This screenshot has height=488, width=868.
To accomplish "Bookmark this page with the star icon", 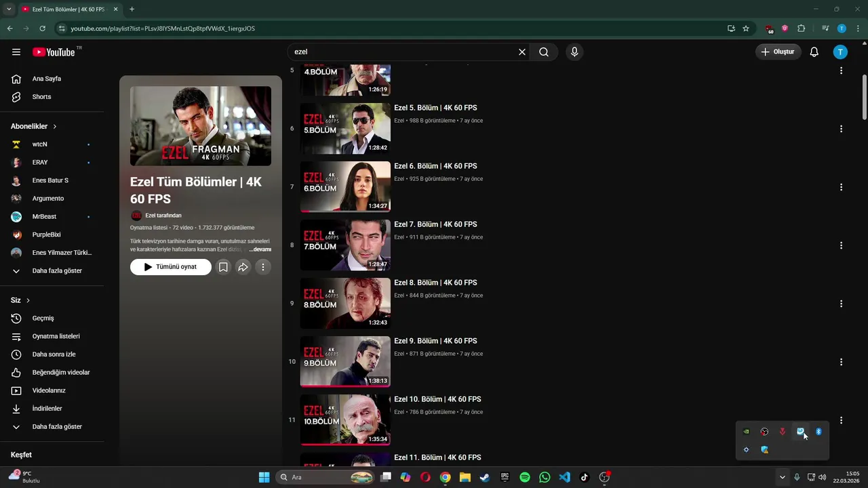I will point(746,28).
